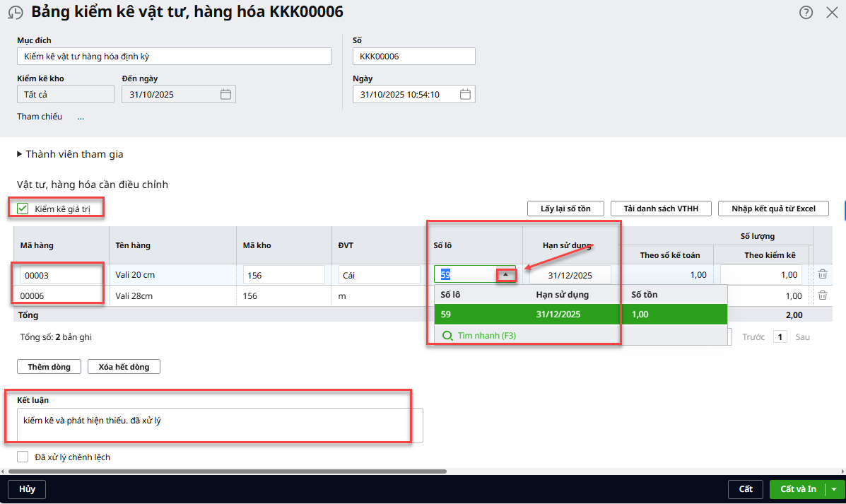Open calendar picker for Ngày field
846x504 pixels.
(x=464, y=94)
